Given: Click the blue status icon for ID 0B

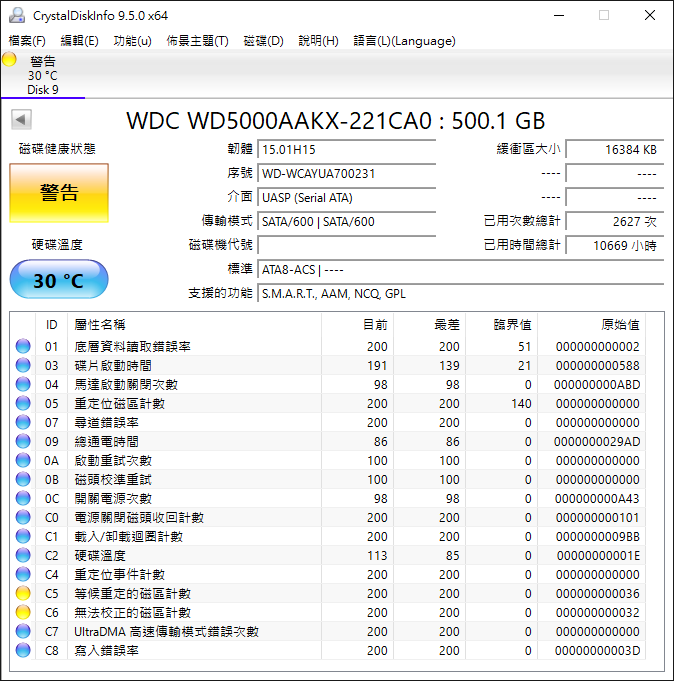Looking at the screenshot, I should (23, 479).
